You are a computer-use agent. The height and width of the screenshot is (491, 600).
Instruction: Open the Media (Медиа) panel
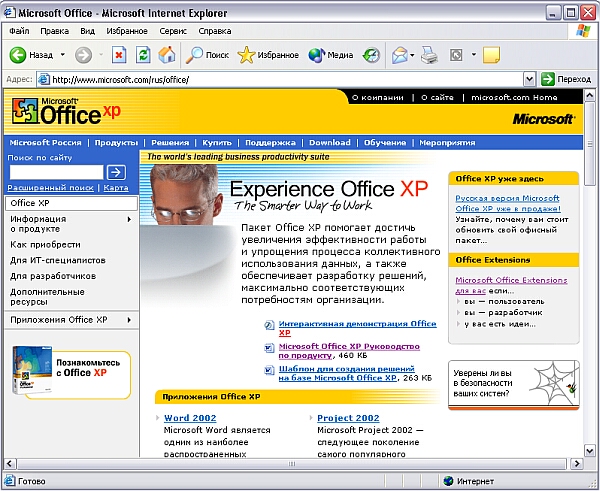pos(330,55)
